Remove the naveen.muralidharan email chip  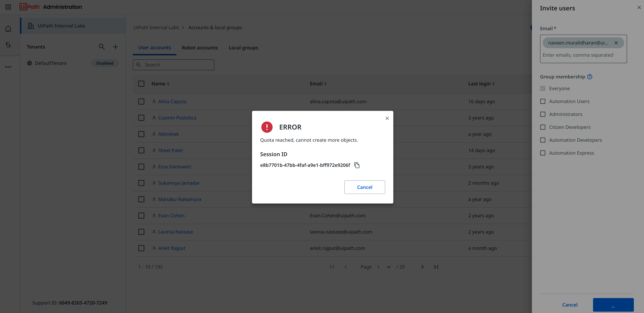pos(616,43)
